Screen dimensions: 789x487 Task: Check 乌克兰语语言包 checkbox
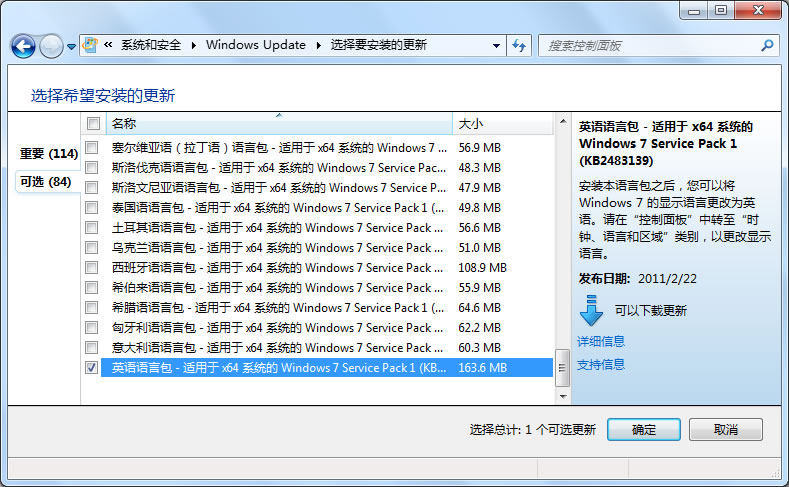92,248
